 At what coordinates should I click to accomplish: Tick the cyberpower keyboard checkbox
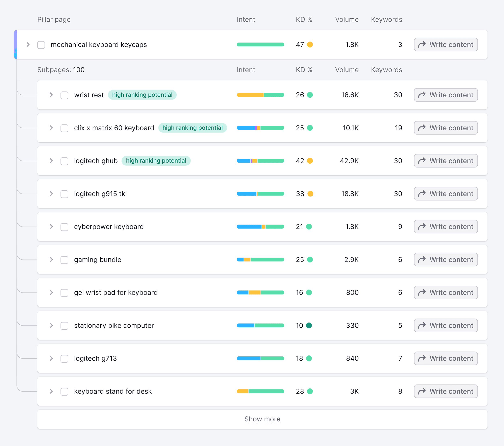(64, 227)
